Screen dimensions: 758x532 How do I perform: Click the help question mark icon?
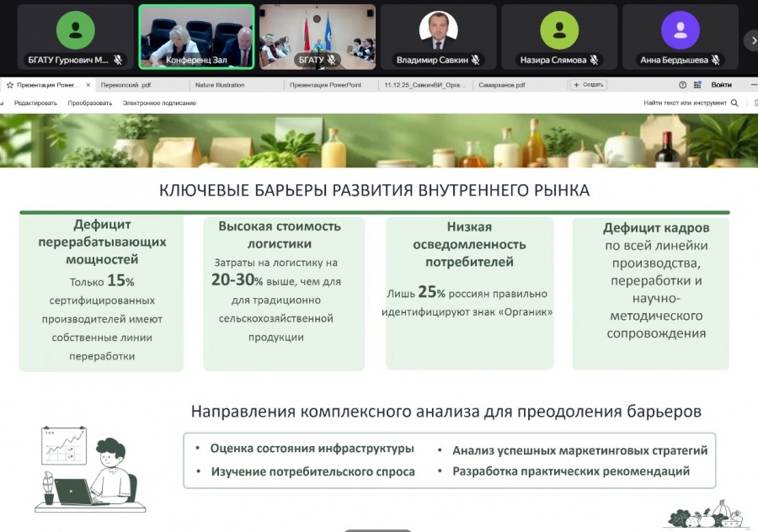coord(682,85)
